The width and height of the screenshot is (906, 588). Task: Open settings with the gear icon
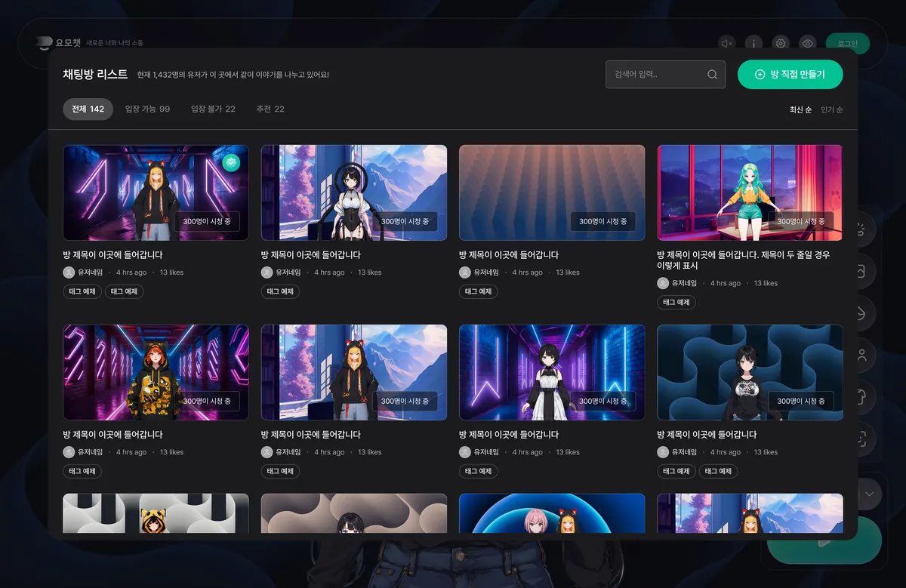[781, 43]
